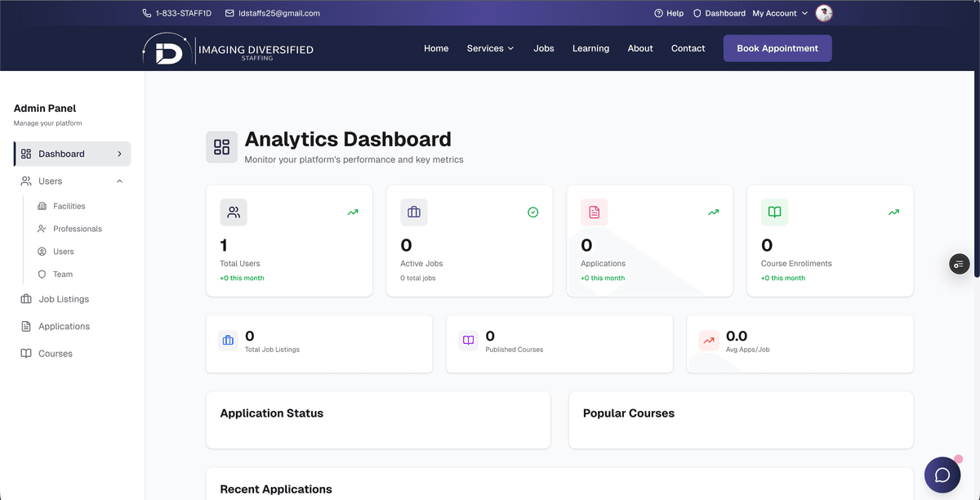The height and width of the screenshot is (500, 980).
Task: Switch to the Learning page
Action: (590, 48)
